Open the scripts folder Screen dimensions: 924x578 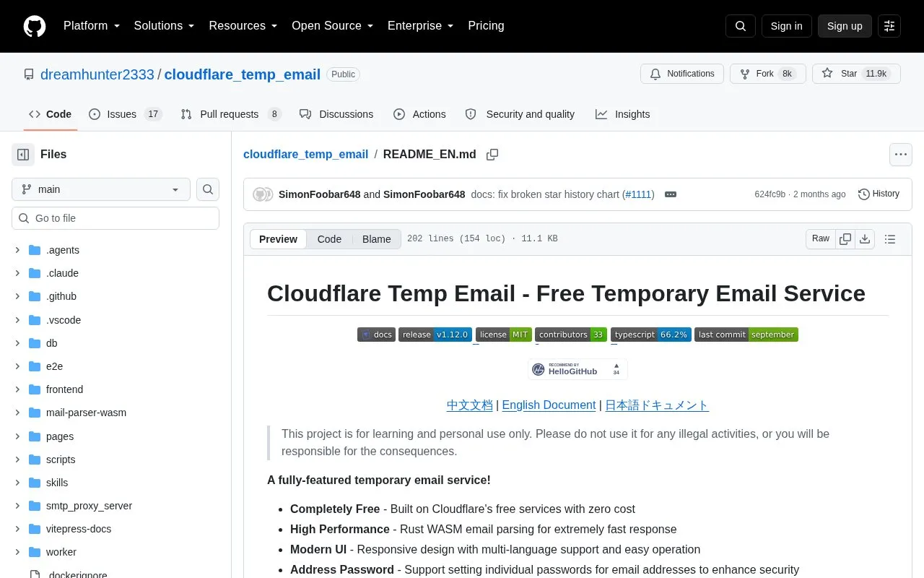point(61,460)
